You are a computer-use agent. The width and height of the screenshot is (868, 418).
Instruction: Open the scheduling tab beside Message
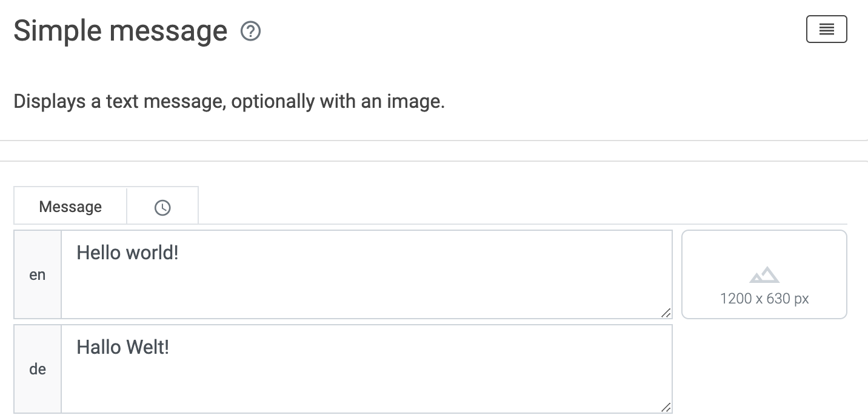coord(162,206)
